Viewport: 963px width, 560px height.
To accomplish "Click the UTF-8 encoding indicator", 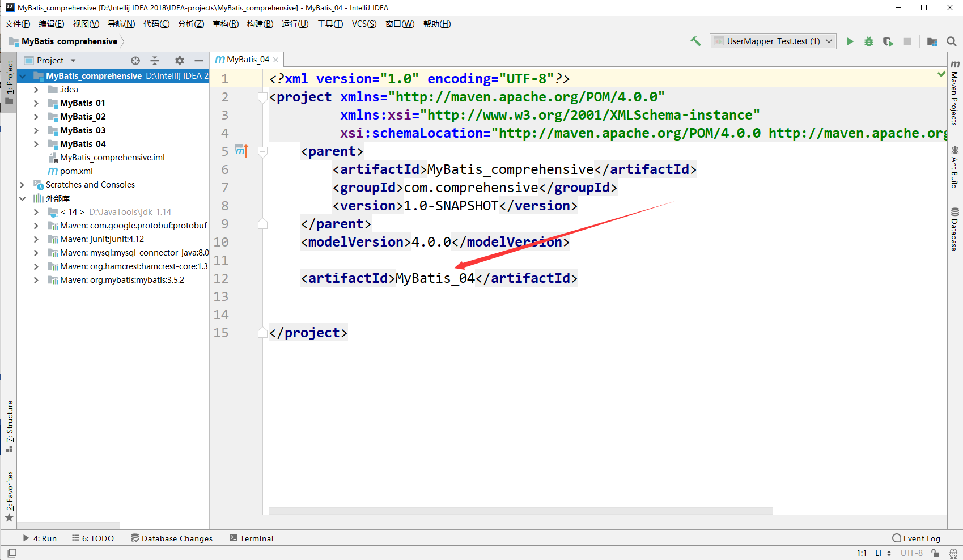I will [x=911, y=553].
